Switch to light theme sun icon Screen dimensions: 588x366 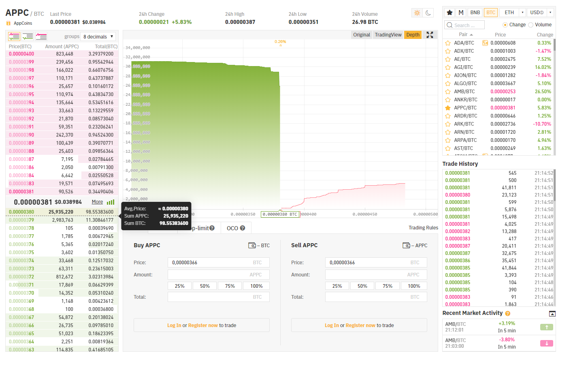[417, 13]
